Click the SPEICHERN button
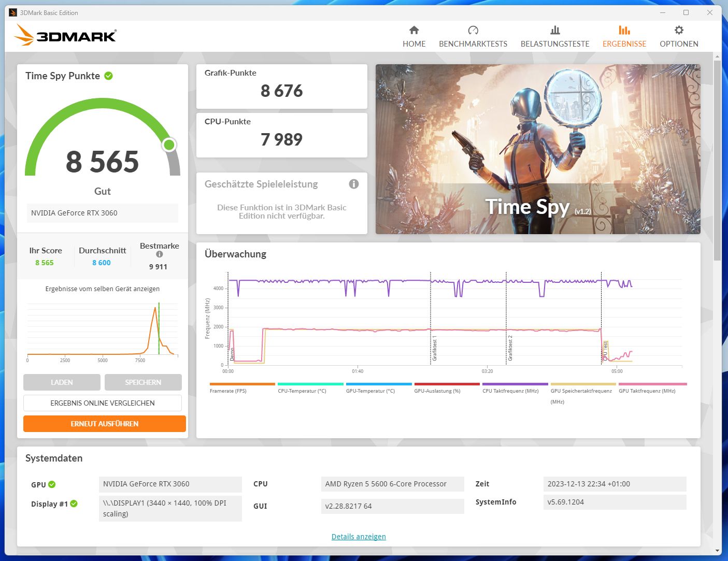 [143, 382]
